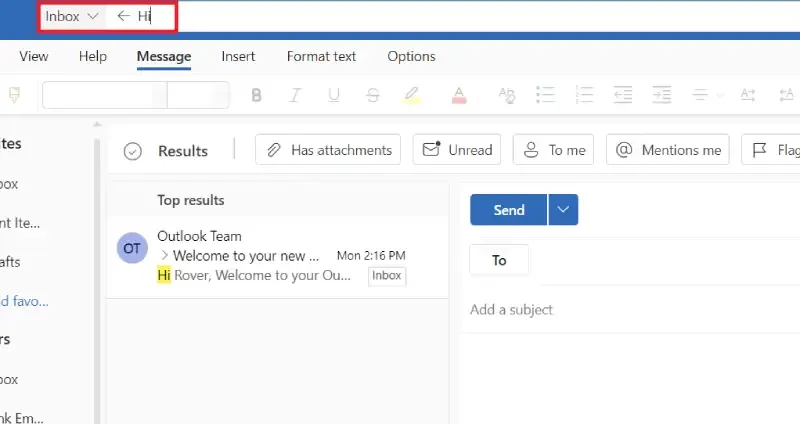The width and height of the screenshot is (800, 424).
Task: Click the Bold formatting icon
Action: click(x=257, y=95)
